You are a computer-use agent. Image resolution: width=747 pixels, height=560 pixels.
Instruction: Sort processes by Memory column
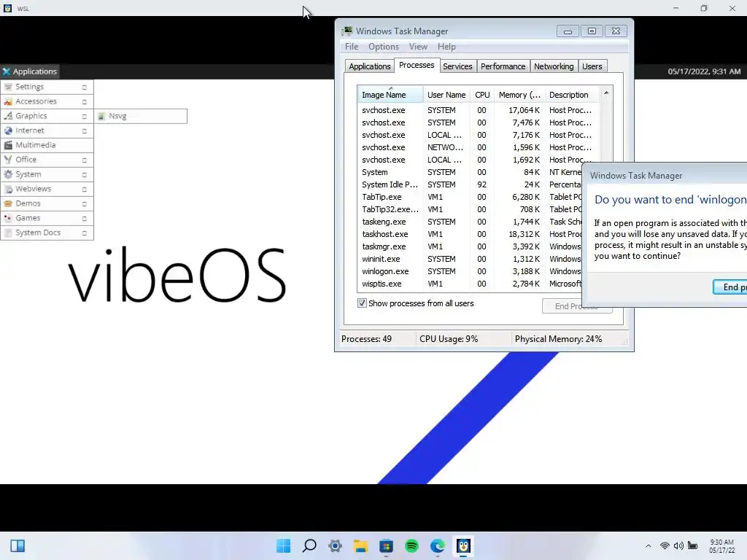tap(519, 95)
